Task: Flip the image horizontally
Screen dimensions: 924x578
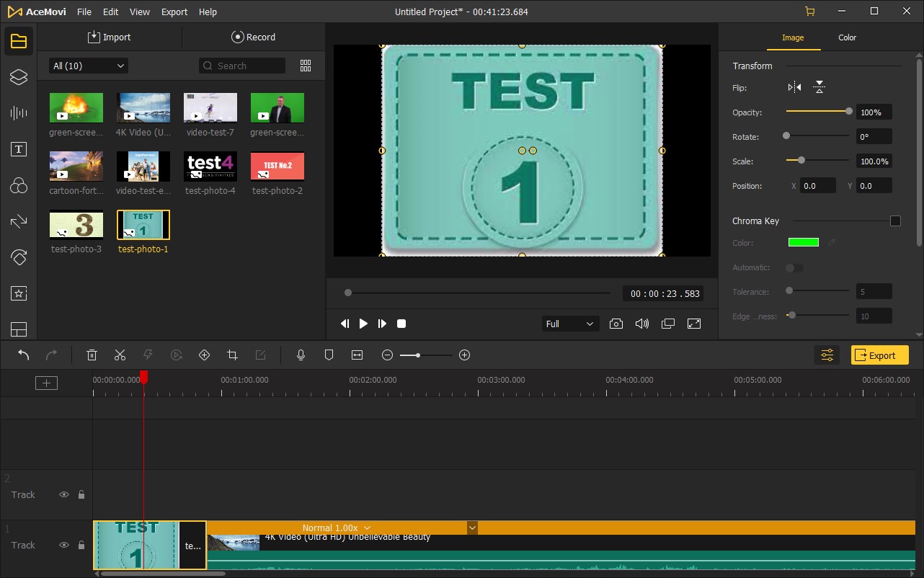Action: 794,87
